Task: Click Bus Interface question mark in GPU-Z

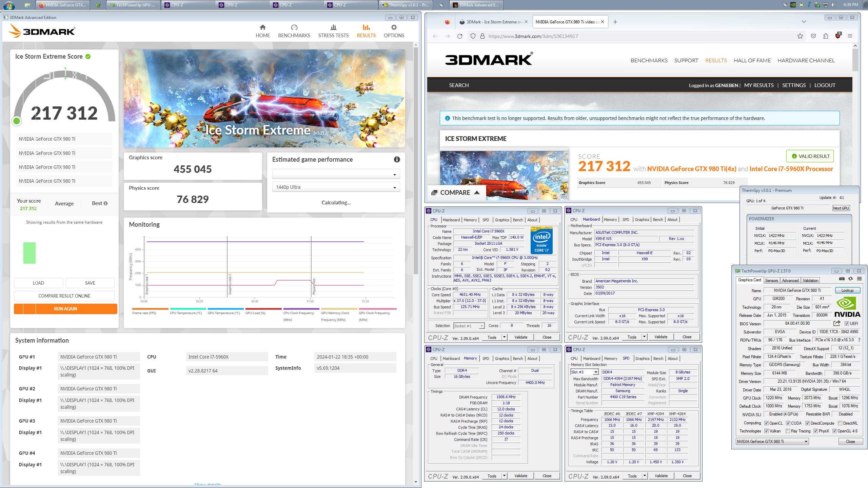Action: (859, 340)
